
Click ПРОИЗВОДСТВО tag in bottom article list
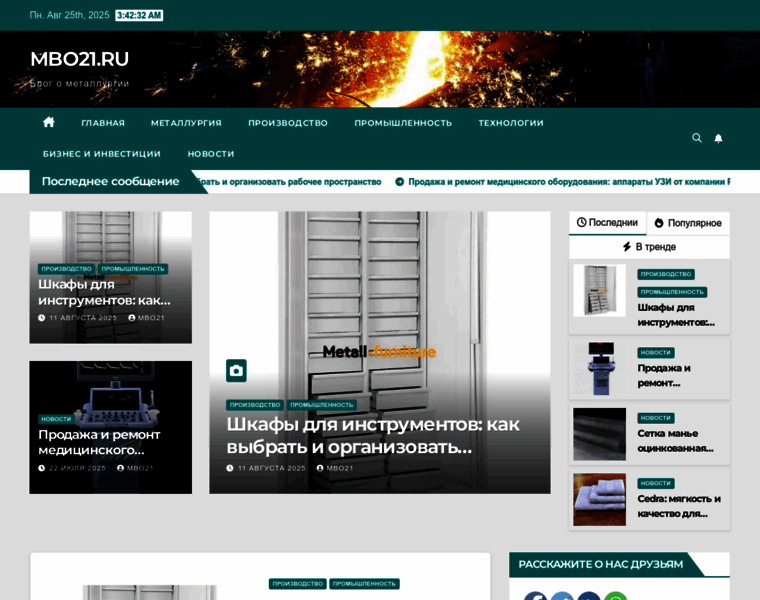point(298,584)
